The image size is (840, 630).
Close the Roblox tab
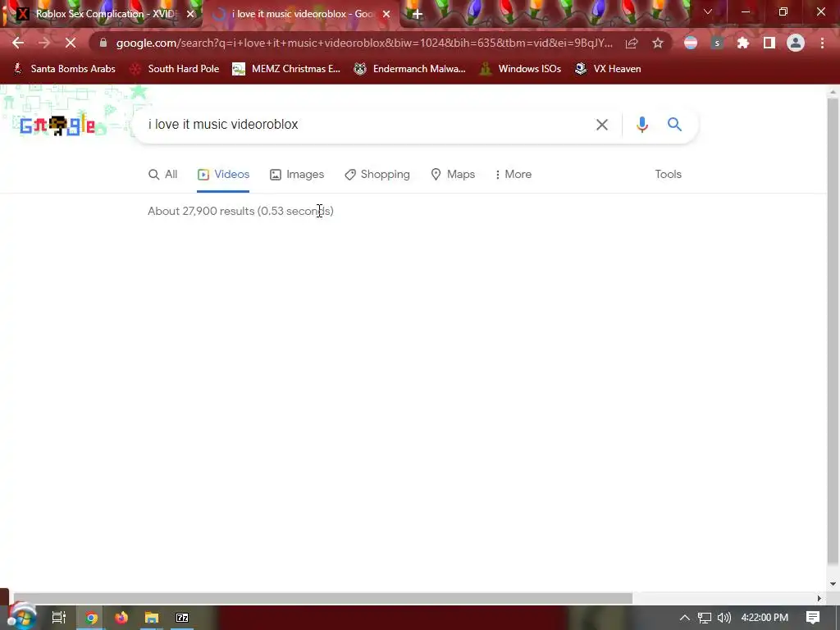pyautogui.click(x=190, y=14)
